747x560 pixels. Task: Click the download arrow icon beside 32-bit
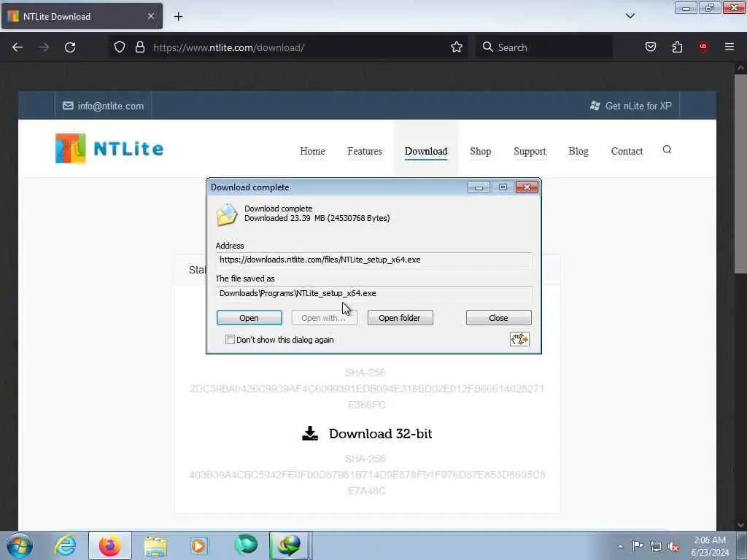tap(310, 433)
